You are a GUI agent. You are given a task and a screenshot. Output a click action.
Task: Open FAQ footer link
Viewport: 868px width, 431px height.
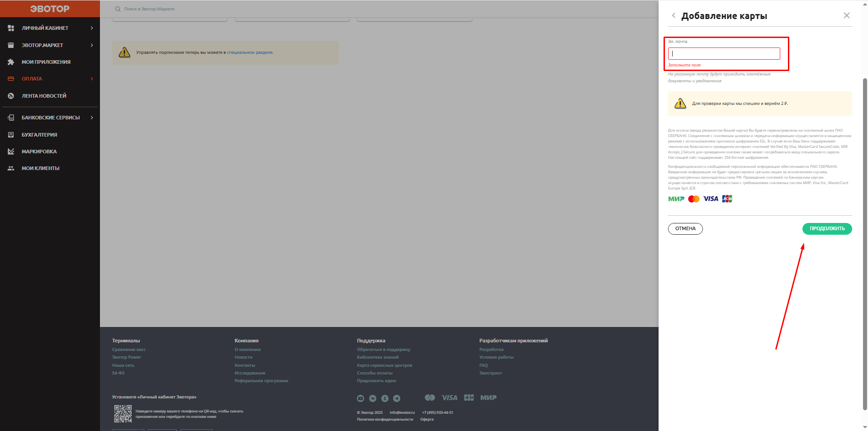[484, 365]
